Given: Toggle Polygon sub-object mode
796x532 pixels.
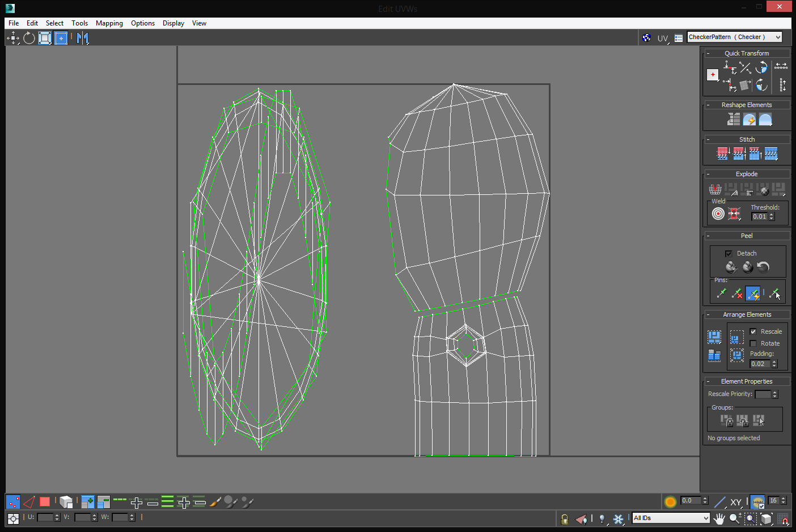Looking at the screenshot, I should 45,502.
